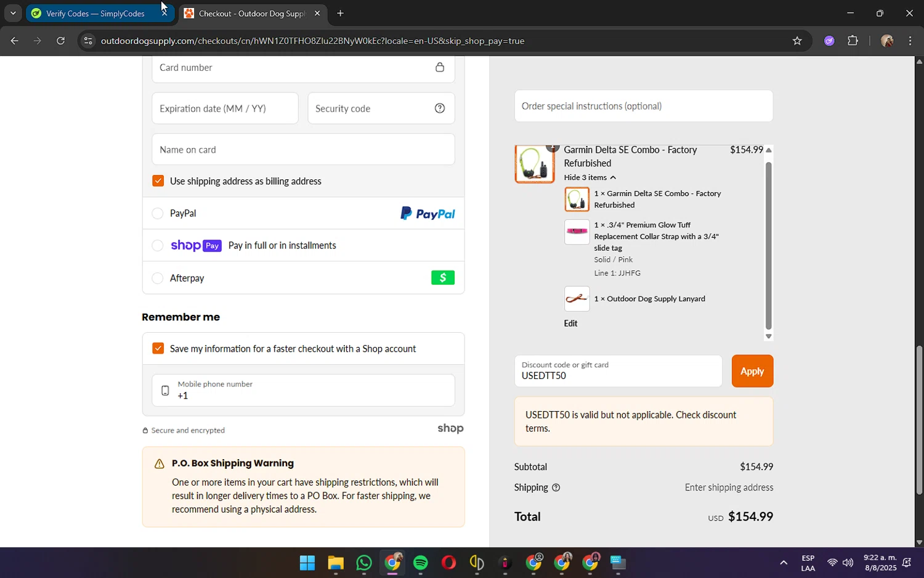Expand the tab search dropdown arrow

click(13, 13)
